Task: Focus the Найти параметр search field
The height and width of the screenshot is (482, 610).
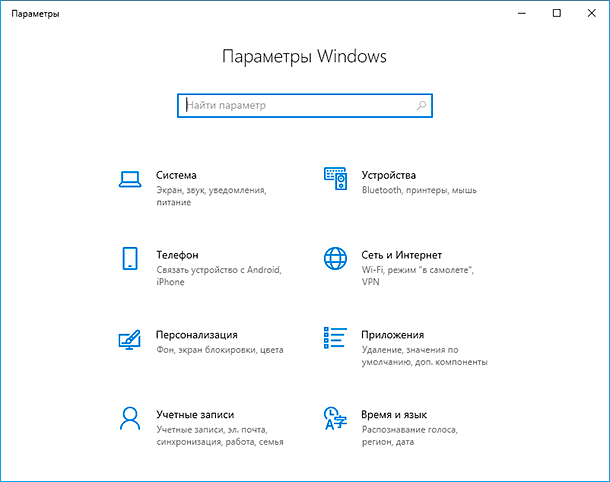Action: [305, 105]
